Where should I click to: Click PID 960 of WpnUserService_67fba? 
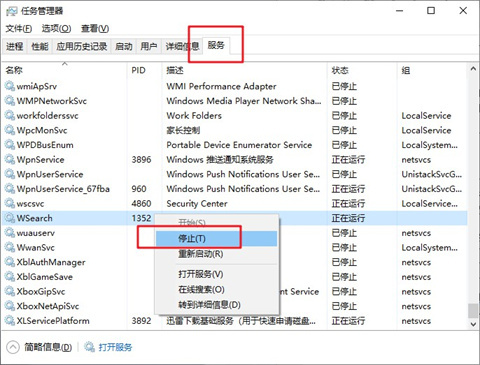coord(139,189)
